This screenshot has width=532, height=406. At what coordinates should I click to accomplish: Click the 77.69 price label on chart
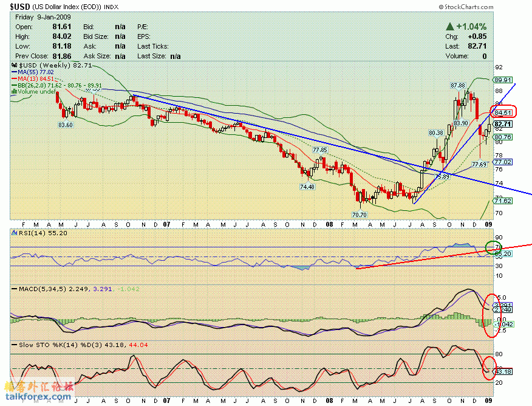click(x=479, y=164)
